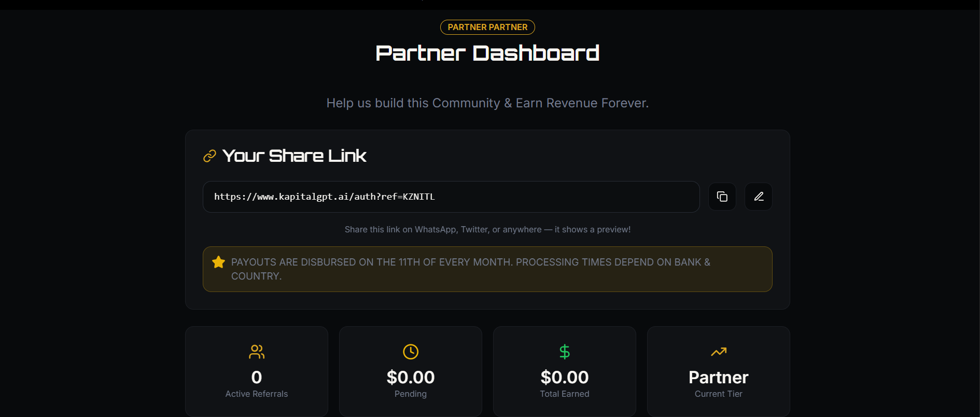Click the Partner Dashboard heading

click(x=487, y=53)
